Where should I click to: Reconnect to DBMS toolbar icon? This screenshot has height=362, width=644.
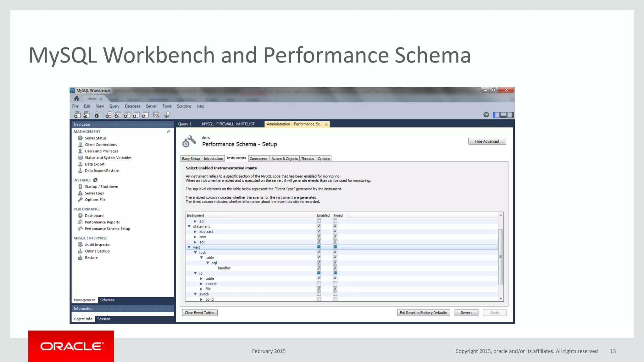point(167,115)
